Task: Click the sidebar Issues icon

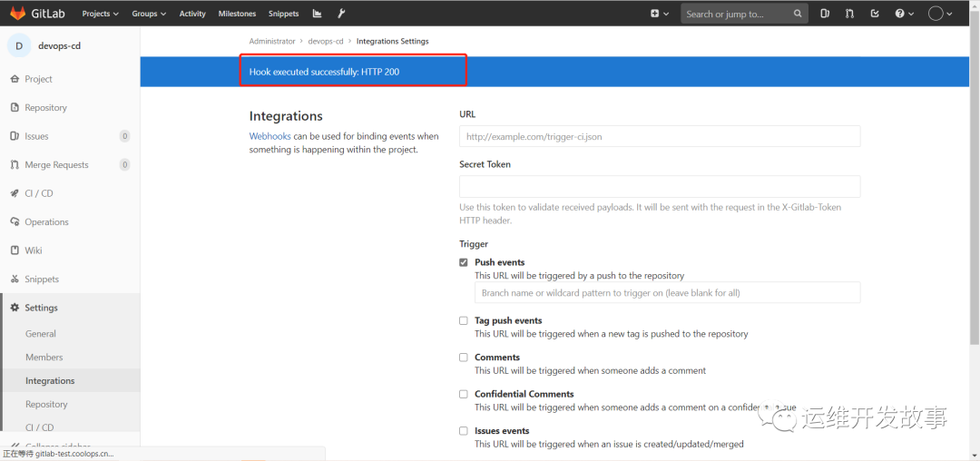Action: tap(15, 136)
